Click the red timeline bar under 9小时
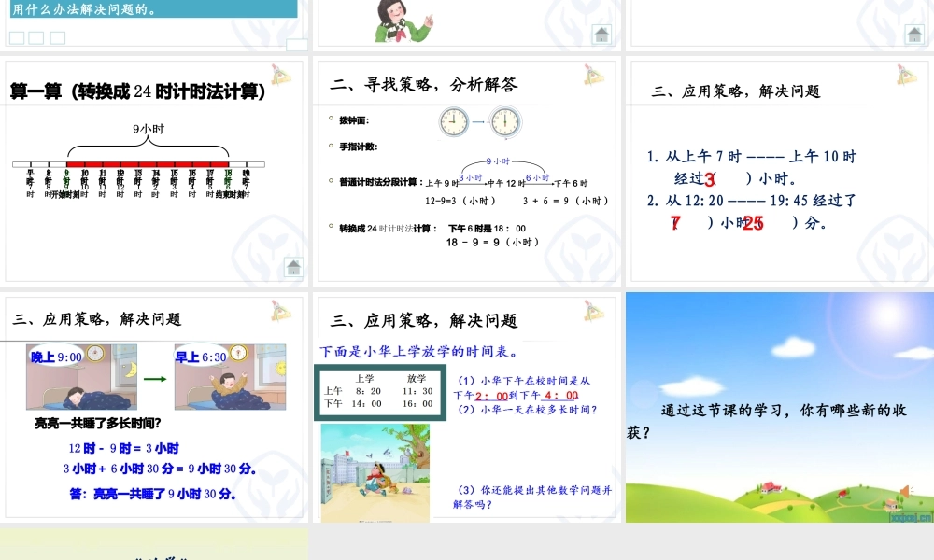 point(148,164)
